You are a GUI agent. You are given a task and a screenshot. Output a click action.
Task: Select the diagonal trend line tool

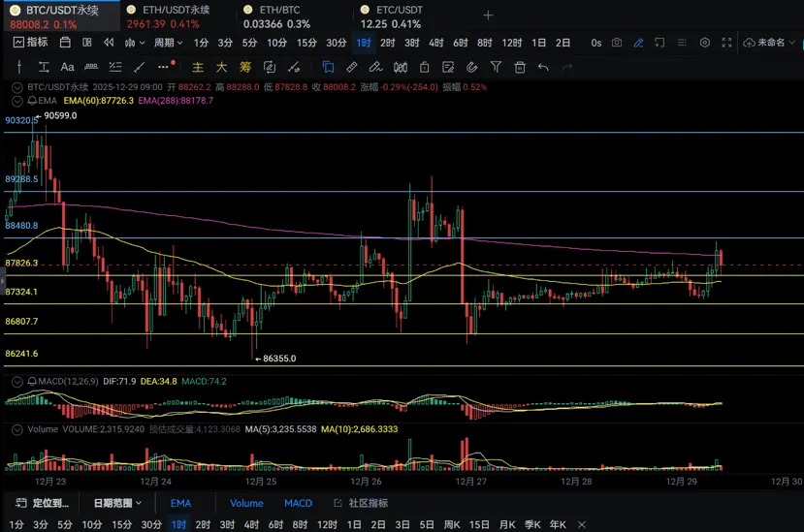tap(139, 67)
